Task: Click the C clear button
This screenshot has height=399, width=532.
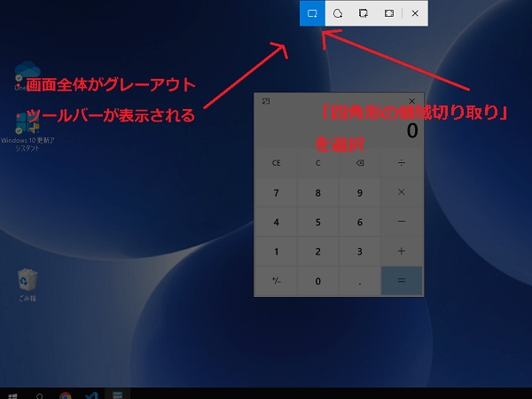Action: [x=318, y=163]
